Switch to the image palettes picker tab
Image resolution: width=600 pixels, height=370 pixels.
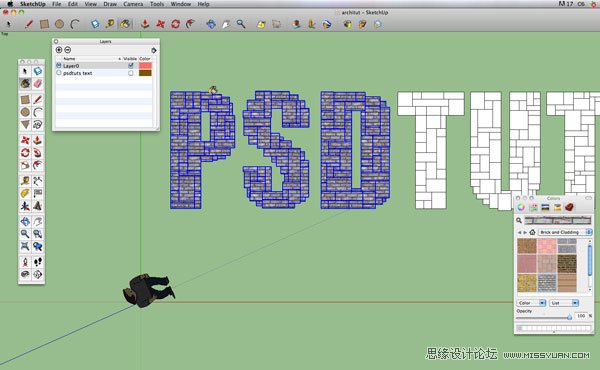(x=558, y=207)
